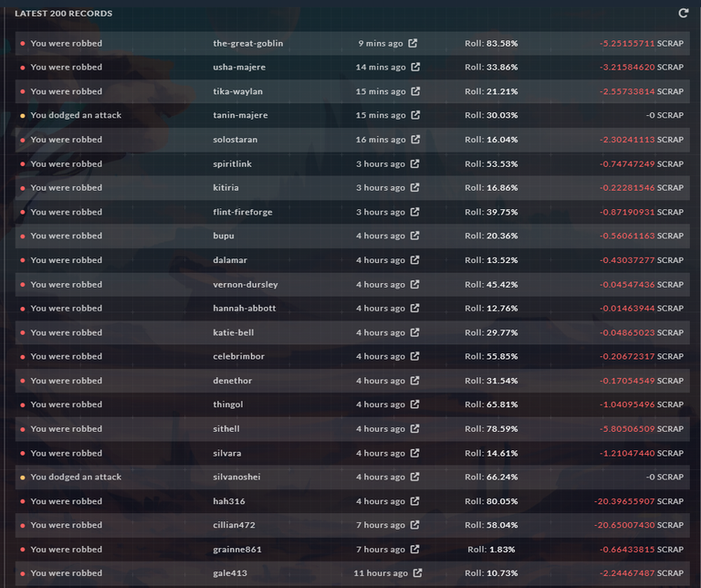Click attacker name spiritlink
701x588 pixels.
click(x=233, y=164)
